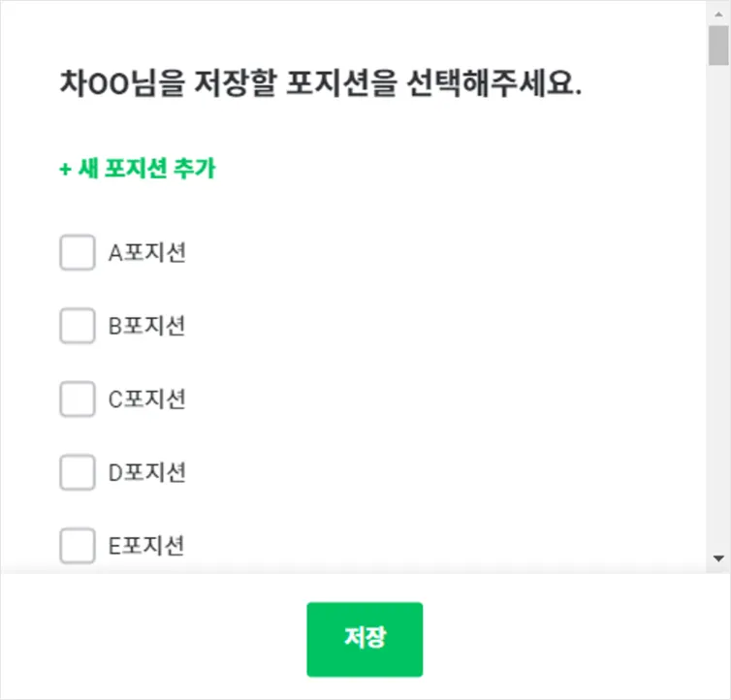Click the B포지션 text label
The image size is (731, 700).
click(x=146, y=326)
